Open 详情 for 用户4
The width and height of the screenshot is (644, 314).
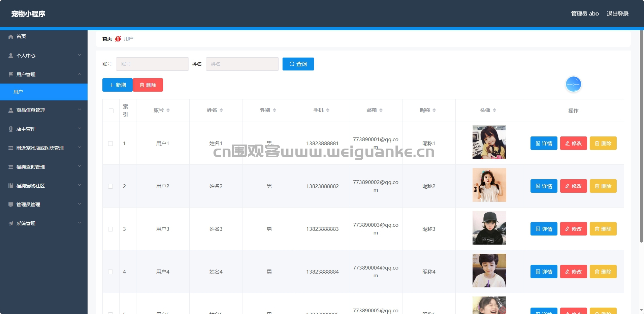[x=544, y=272]
